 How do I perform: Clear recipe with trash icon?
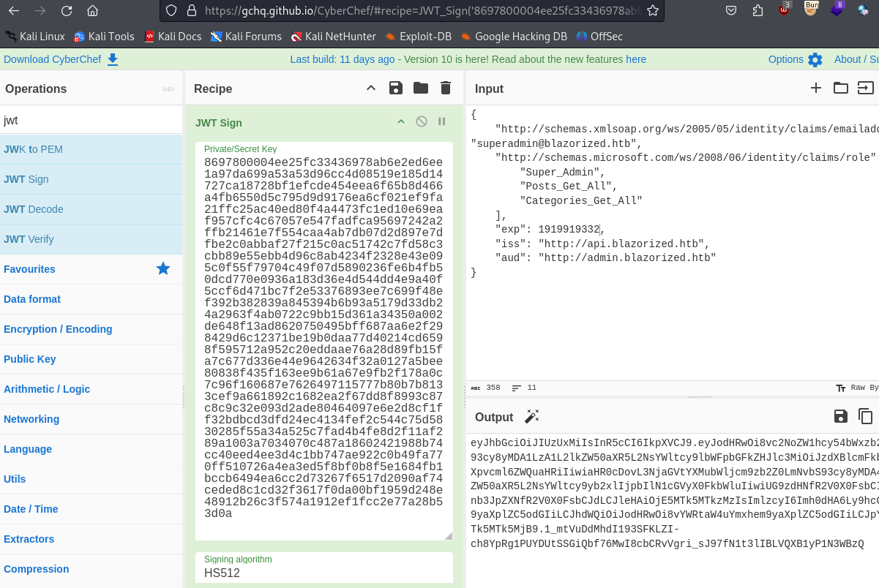tap(445, 88)
